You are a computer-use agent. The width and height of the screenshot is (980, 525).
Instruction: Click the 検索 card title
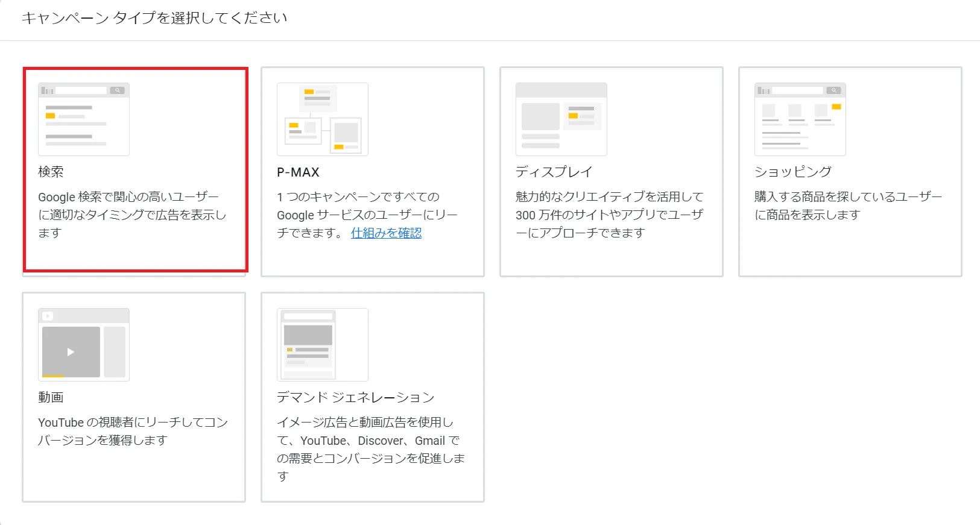point(51,172)
